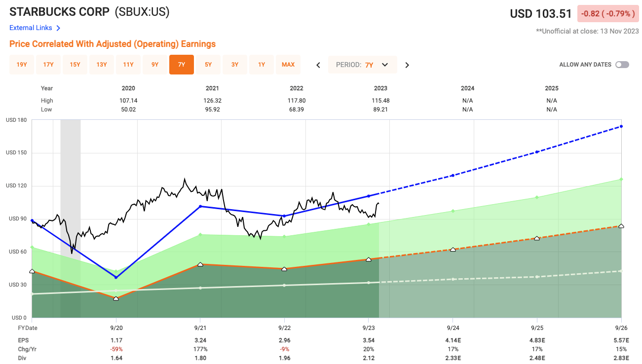Image resolution: width=642 pixels, height=364 pixels.
Task: Select the 13Y period button
Action: pyautogui.click(x=101, y=64)
